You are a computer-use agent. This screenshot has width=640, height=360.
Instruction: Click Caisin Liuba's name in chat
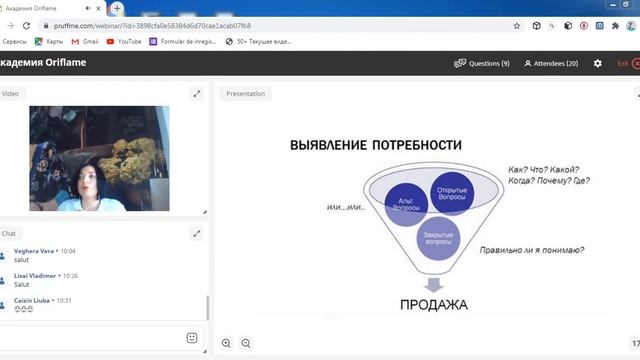pyautogui.click(x=32, y=300)
